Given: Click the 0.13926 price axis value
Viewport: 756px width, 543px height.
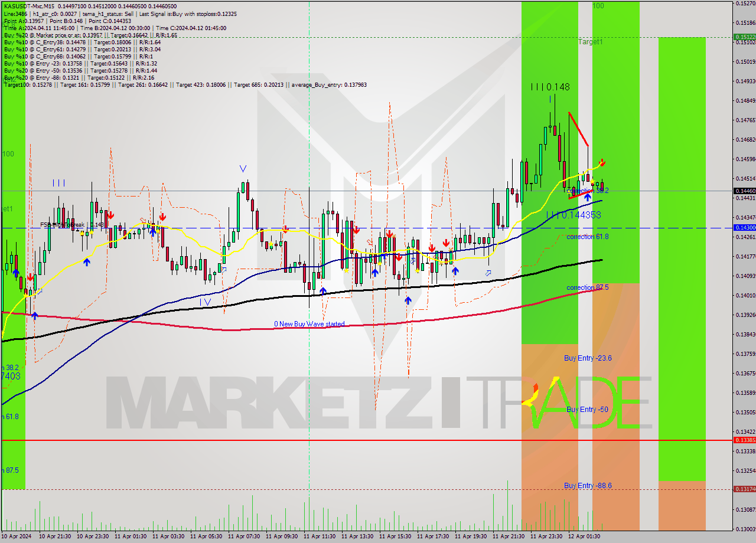Looking at the screenshot, I should pos(745,315).
